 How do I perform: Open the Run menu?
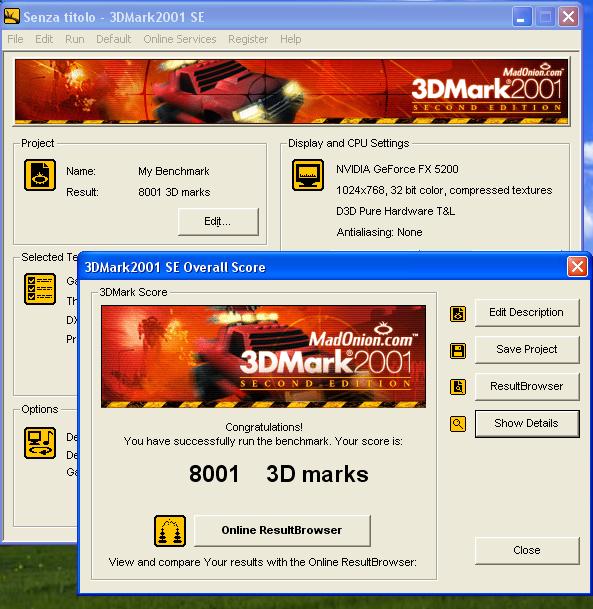point(75,39)
